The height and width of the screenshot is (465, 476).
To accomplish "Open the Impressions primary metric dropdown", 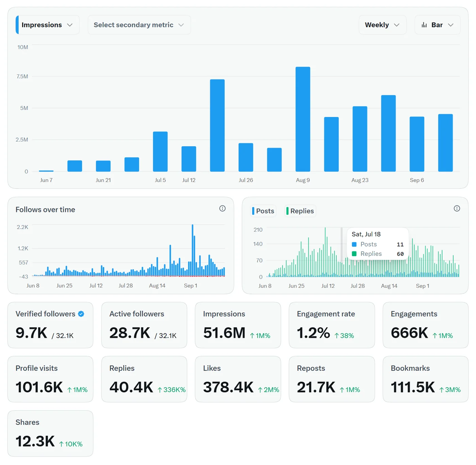I will (x=48, y=25).
